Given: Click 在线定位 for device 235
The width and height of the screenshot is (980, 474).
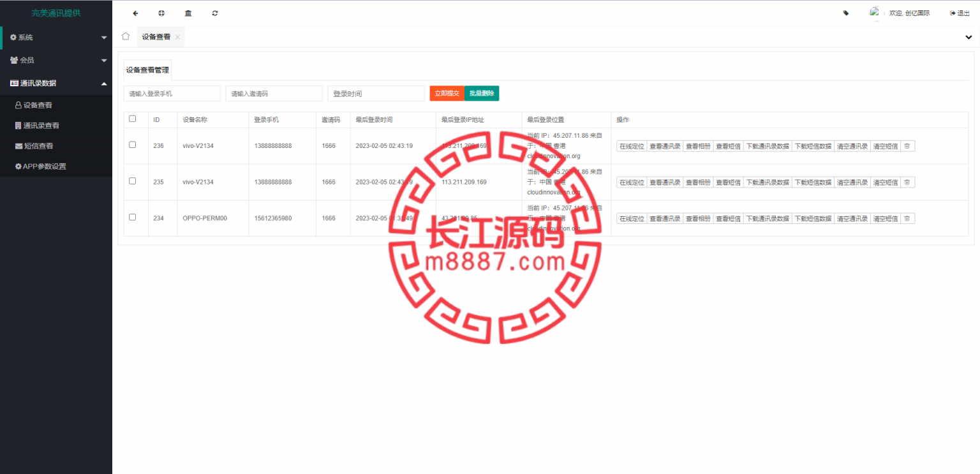Looking at the screenshot, I should [x=632, y=182].
